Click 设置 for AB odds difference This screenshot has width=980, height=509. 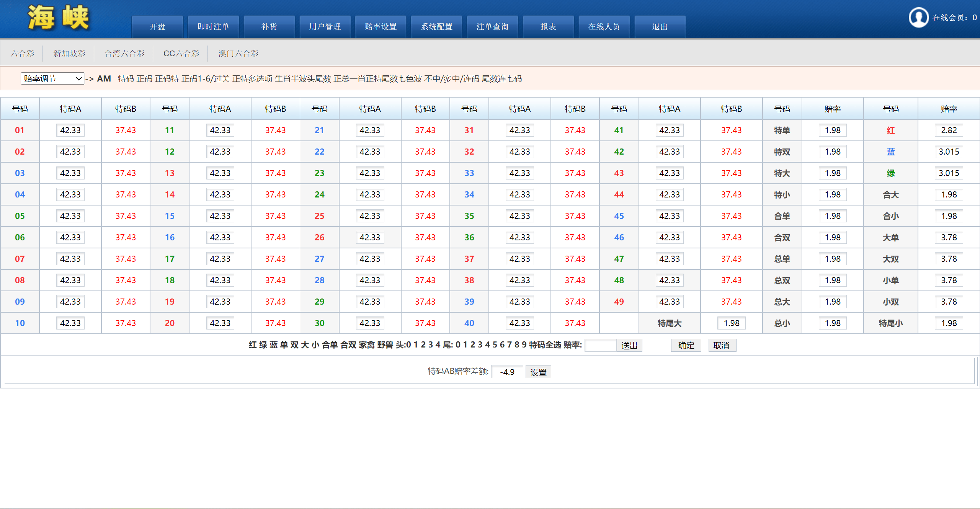(x=538, y=372)
